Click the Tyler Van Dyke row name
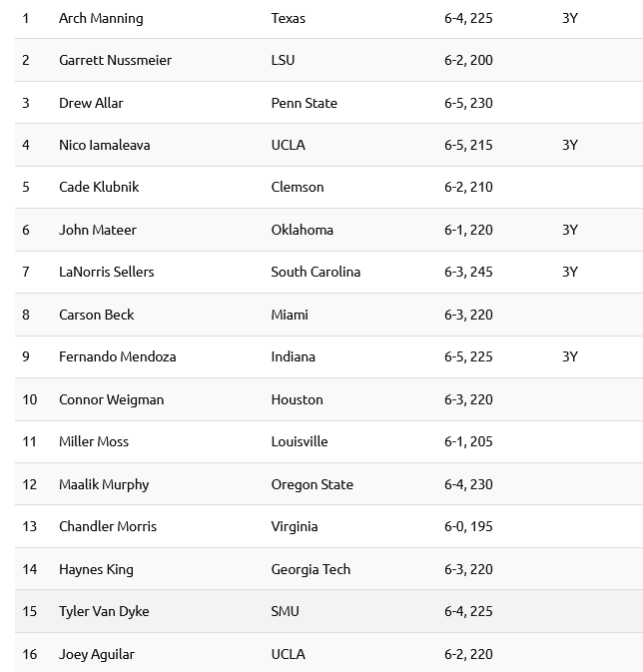The width and height of the screenshot is (643, 672). (104, 611)
